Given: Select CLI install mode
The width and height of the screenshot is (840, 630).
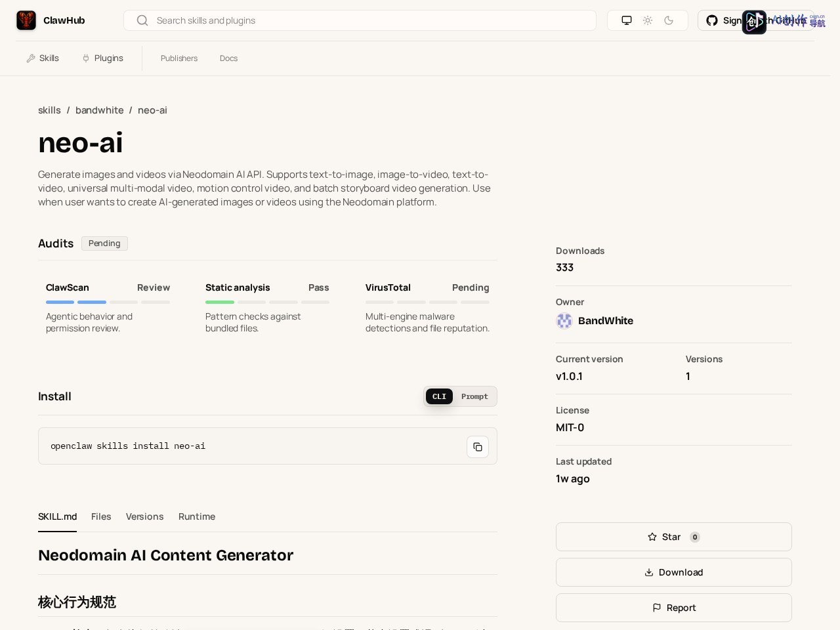Looking at the screenshot, I should [x=439, y=396].
